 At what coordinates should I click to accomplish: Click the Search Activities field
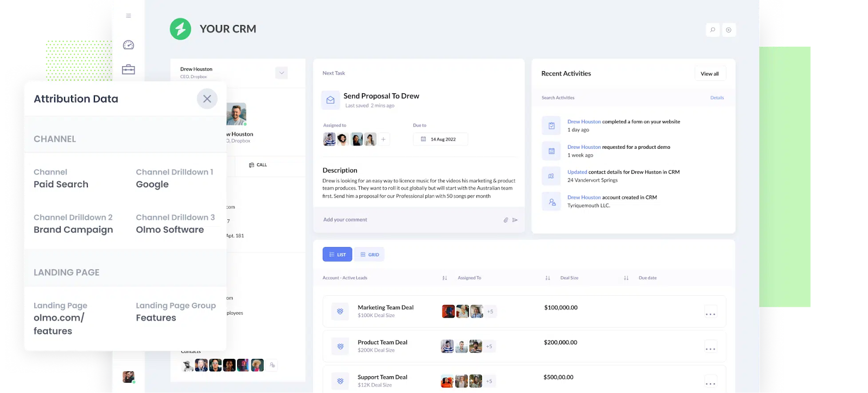point(558,98)
